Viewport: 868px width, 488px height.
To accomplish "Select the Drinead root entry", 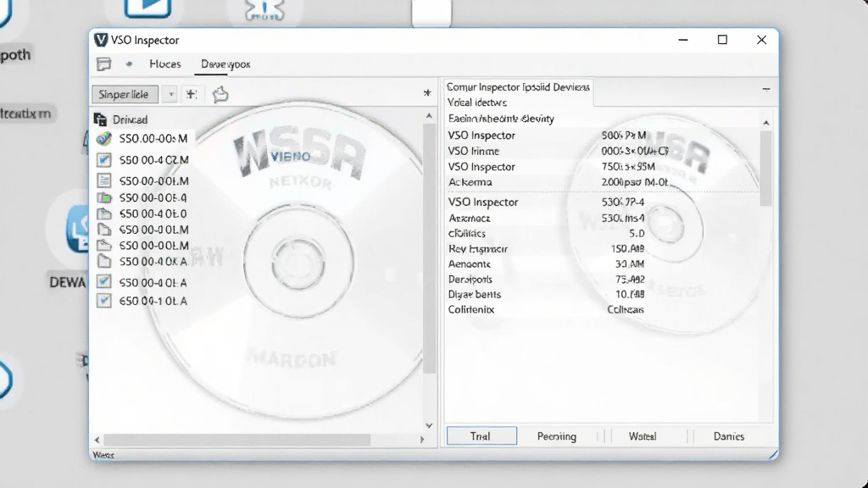I will tap(130, 119).
